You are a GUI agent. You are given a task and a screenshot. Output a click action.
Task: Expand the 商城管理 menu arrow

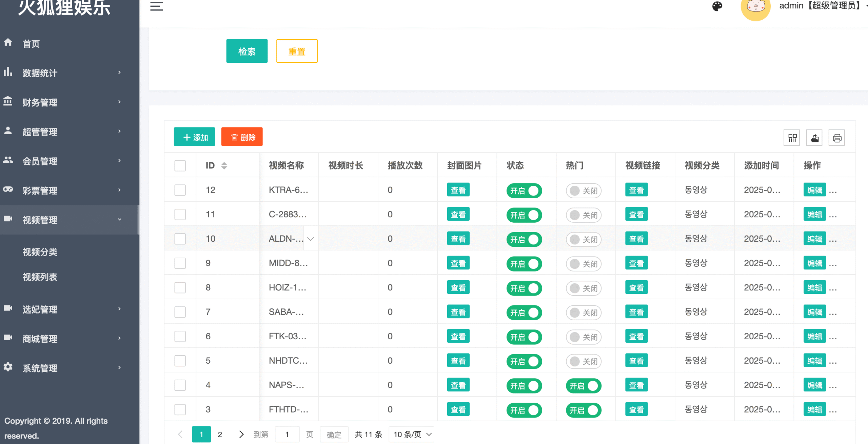[x=119, y=338]
